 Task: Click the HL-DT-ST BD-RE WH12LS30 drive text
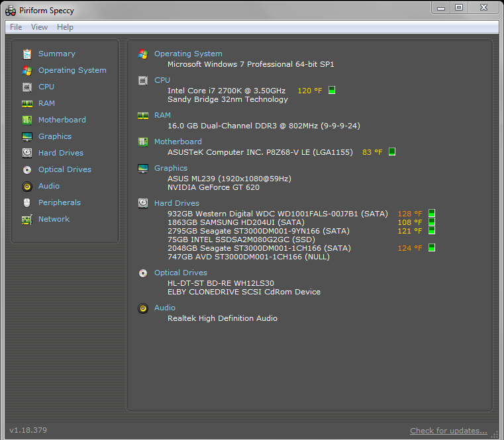click(221, 283)
